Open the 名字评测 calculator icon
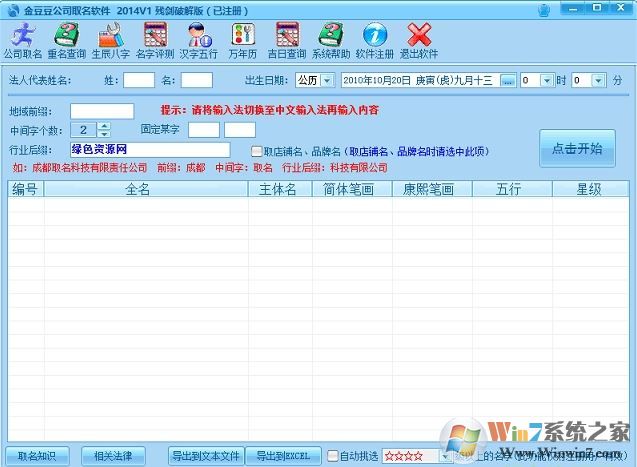 [x=155, y=41]
